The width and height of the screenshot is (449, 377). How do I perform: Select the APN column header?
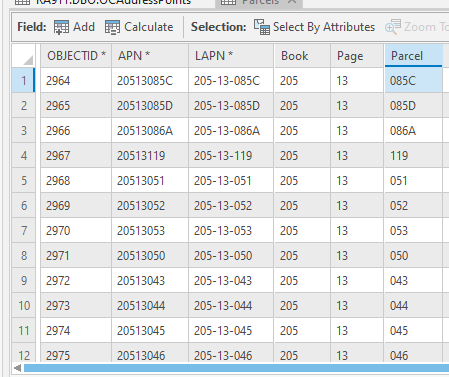[x=150, y=56]
